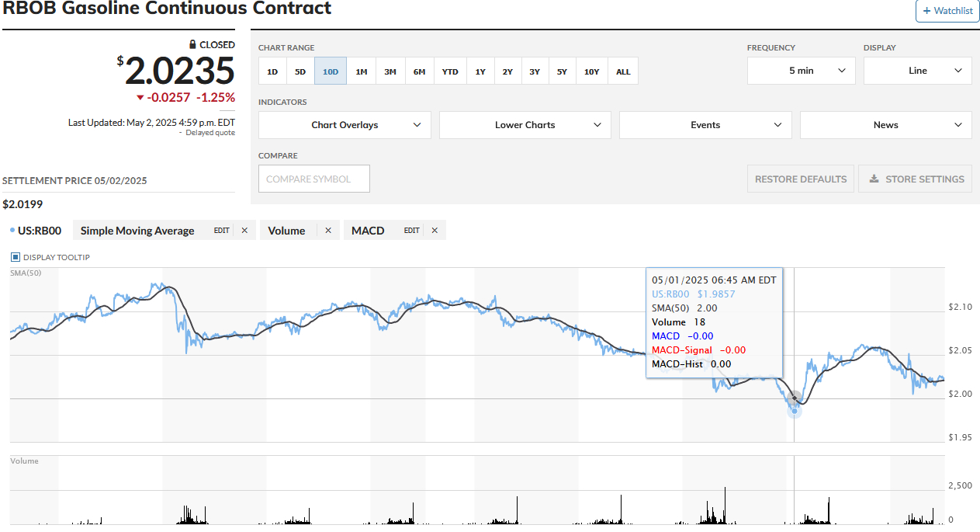980x532 pixels.
Task: Open the Frequency 5 min dropdown
Action: pyautogui.click(x=801, y=71)
